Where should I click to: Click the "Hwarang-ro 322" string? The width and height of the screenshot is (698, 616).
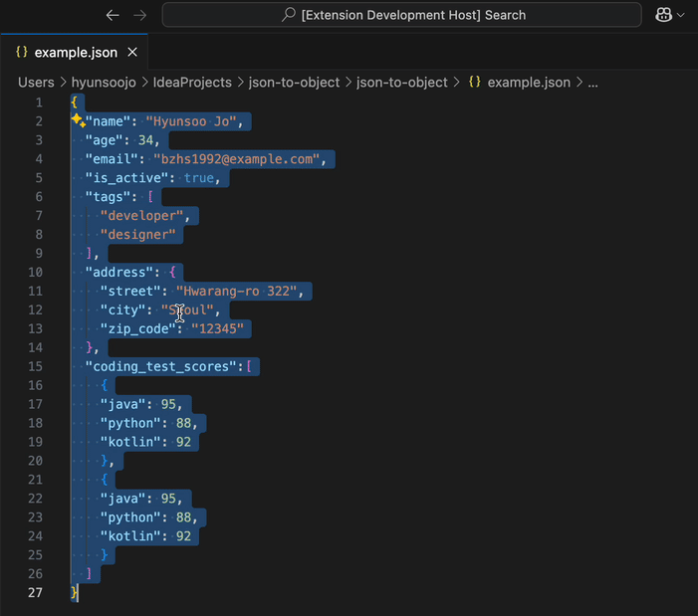coord(236,291)
